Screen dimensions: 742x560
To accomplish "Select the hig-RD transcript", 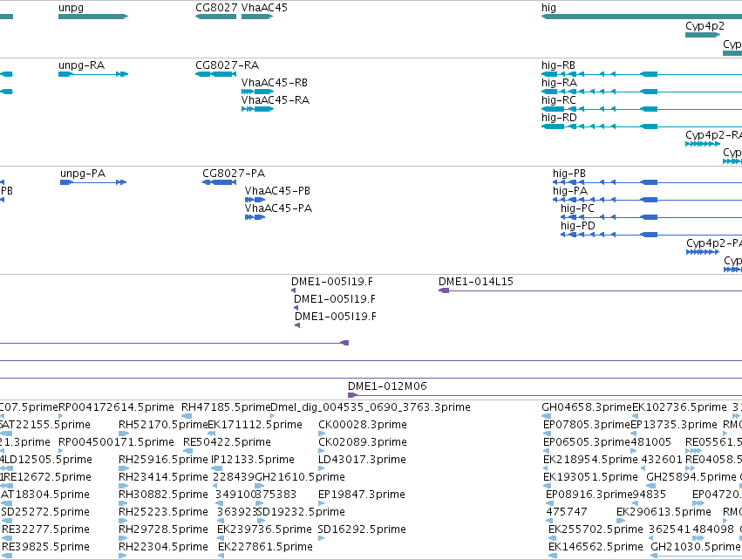I will (x=641, y=126).
